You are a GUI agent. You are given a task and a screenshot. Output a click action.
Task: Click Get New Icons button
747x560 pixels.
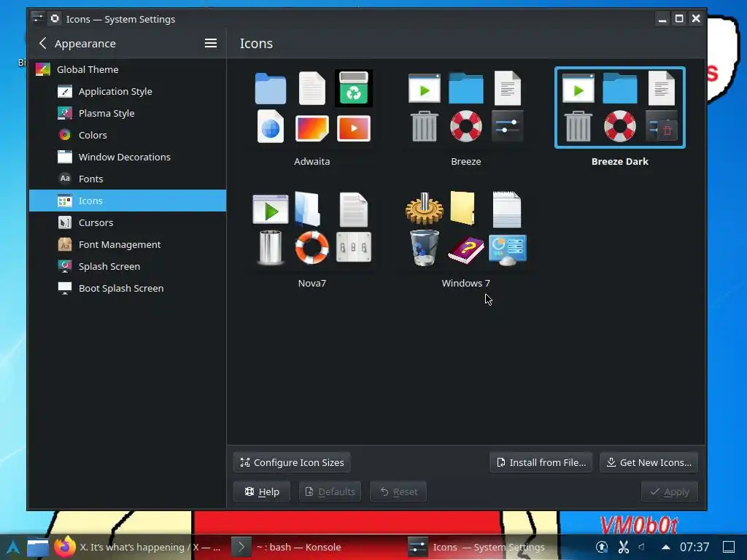[x=649, y=462]
